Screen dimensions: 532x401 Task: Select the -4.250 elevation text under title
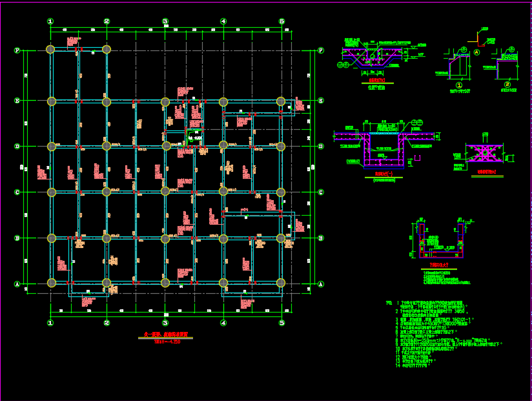click(167, 342)
